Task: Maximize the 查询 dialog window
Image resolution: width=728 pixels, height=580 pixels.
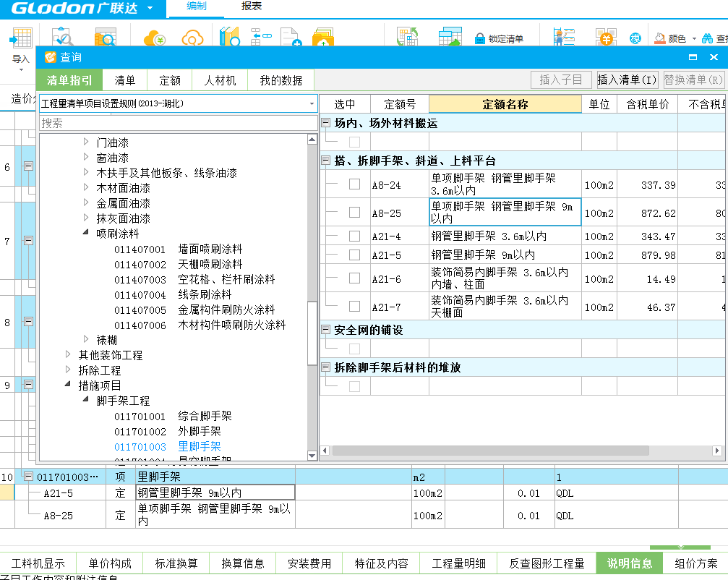Action: 693,57
